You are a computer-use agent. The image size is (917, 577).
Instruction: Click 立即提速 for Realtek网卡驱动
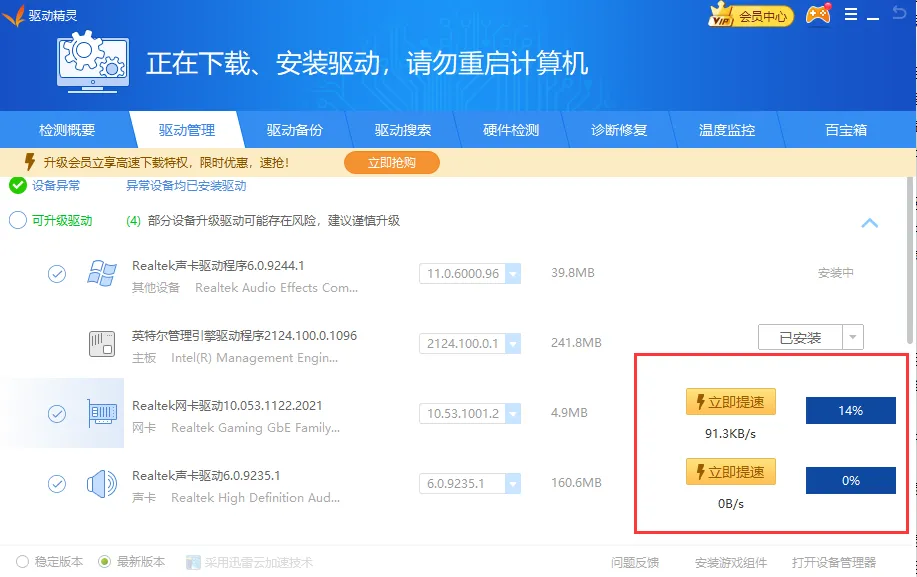(x=730, y=402)
